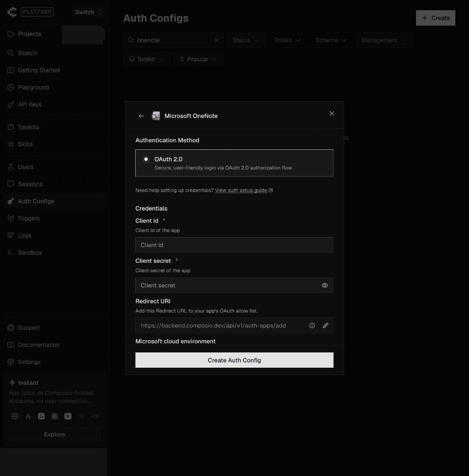Open the Switch project selector
Image resolution: width=469 pixels, height=476 pixels.
click(89, 12)
